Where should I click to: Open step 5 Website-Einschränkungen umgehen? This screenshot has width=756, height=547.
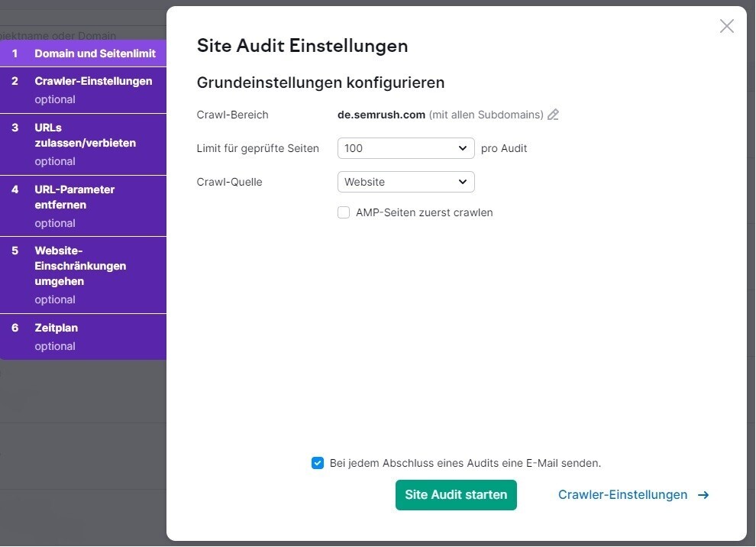pyautogui.click(x=84, y=266)
